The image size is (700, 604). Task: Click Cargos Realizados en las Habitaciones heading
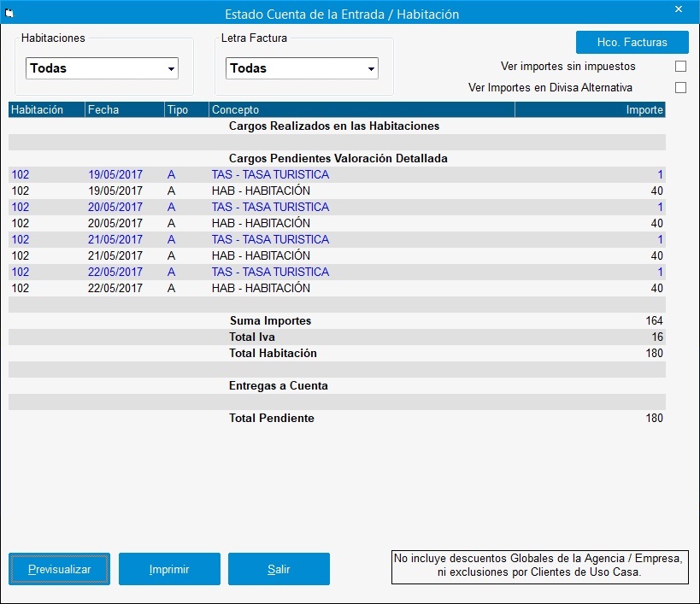point(334,126)
